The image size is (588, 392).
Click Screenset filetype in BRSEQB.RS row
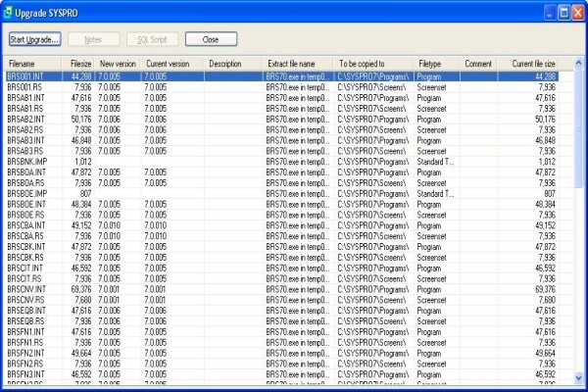(x=431, y=321)
